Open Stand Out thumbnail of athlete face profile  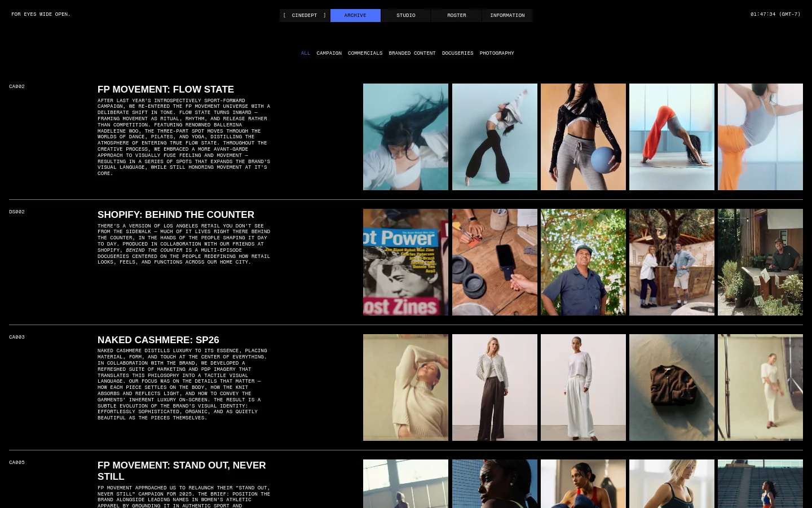(495, 484)
